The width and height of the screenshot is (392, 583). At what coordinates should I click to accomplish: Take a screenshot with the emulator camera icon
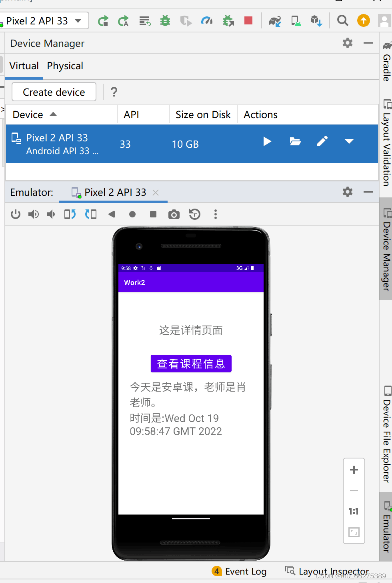(174, 214)
